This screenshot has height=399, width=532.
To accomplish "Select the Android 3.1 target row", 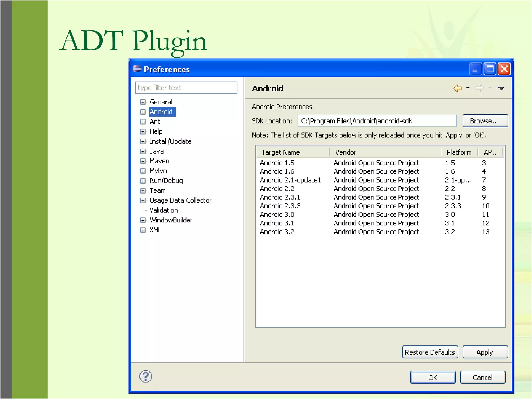I will [x=380, y=223].
